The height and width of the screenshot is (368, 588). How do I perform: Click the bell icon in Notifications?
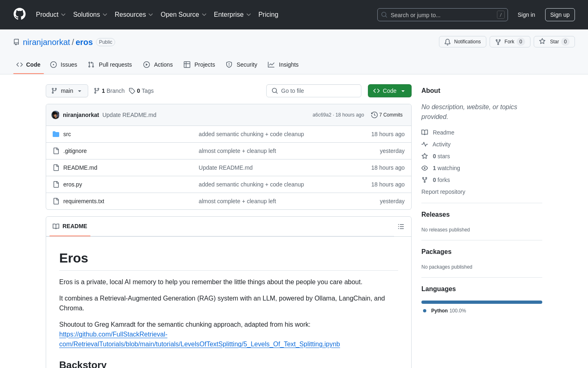click(448, 42)
